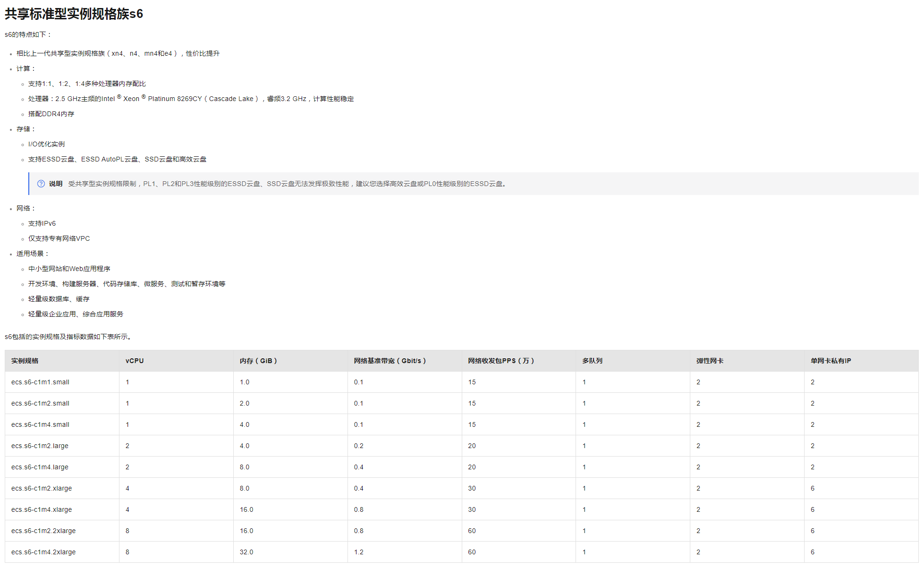Click the 弹性网卡 column header
The width and height of the screenshot is (924, 568).
click(710, 361)
